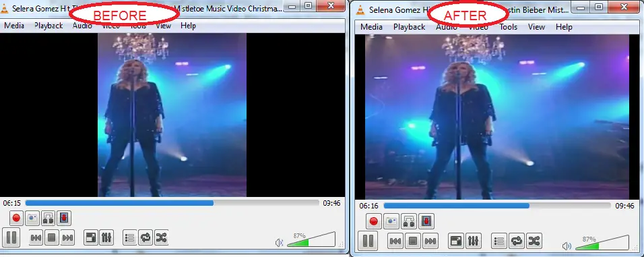644x257 pixels.
Task: Adjust the volume slider in BEFORE window
Action: click(311, 239)
